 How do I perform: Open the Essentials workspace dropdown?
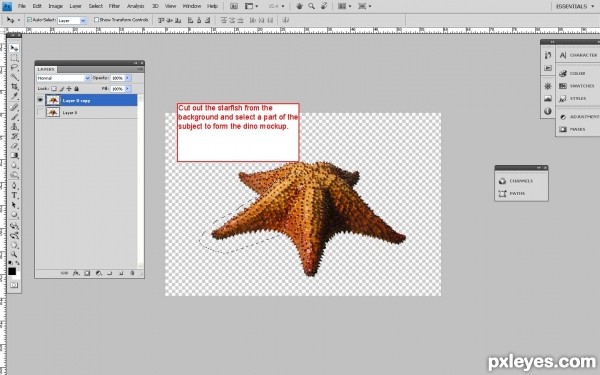[x=575, y=6]
